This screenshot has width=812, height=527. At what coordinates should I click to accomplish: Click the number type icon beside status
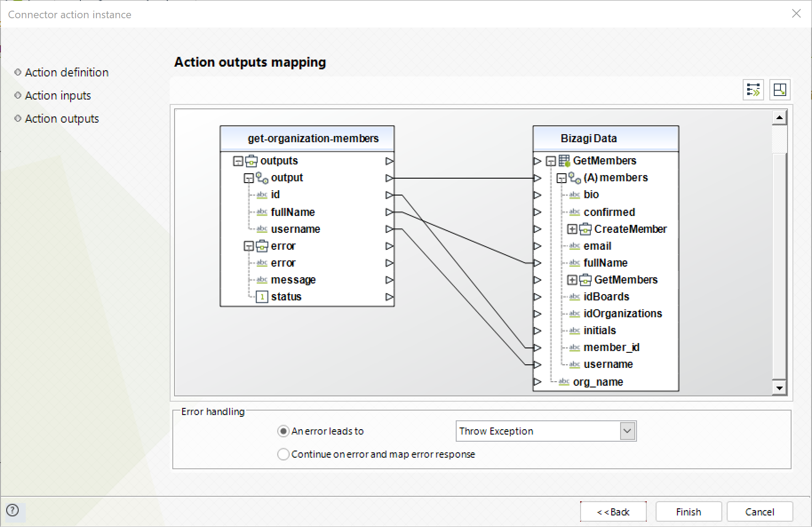tap(262, 297)
